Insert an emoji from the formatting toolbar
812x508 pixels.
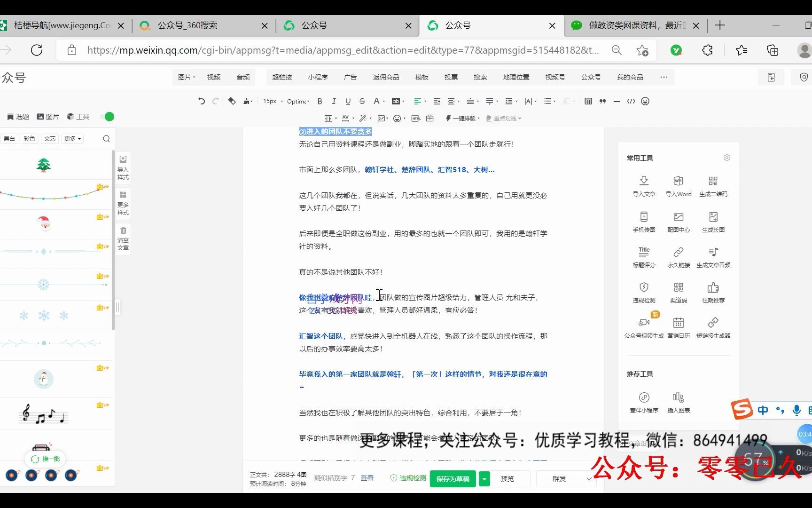pos(645,101)
